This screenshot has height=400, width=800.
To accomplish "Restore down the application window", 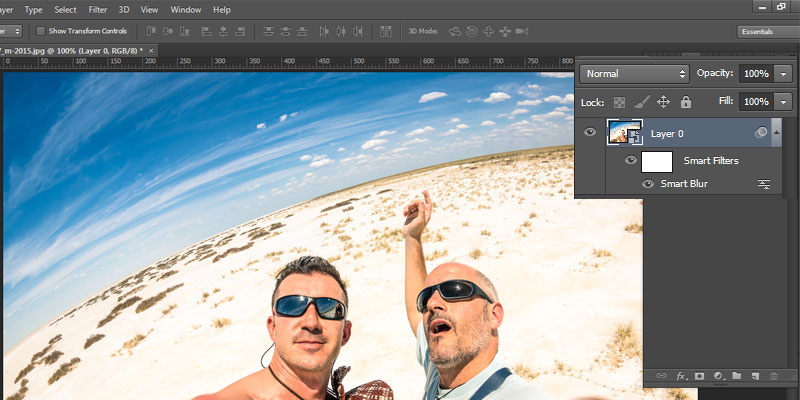I will click(x=781, y=6).
